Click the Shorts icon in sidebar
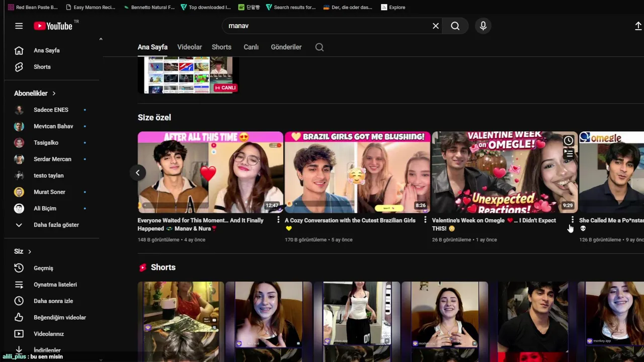Viewport: 644px width, 362px height. coord(19,67)
